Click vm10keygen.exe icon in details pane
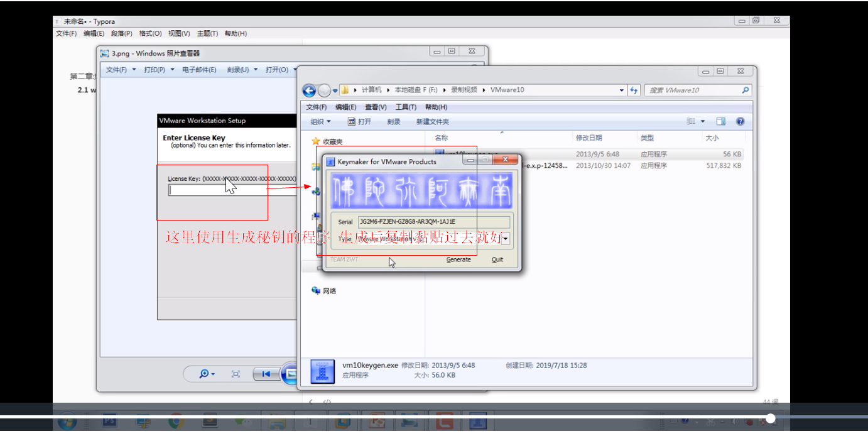The image size is (868, 436). 323,371
